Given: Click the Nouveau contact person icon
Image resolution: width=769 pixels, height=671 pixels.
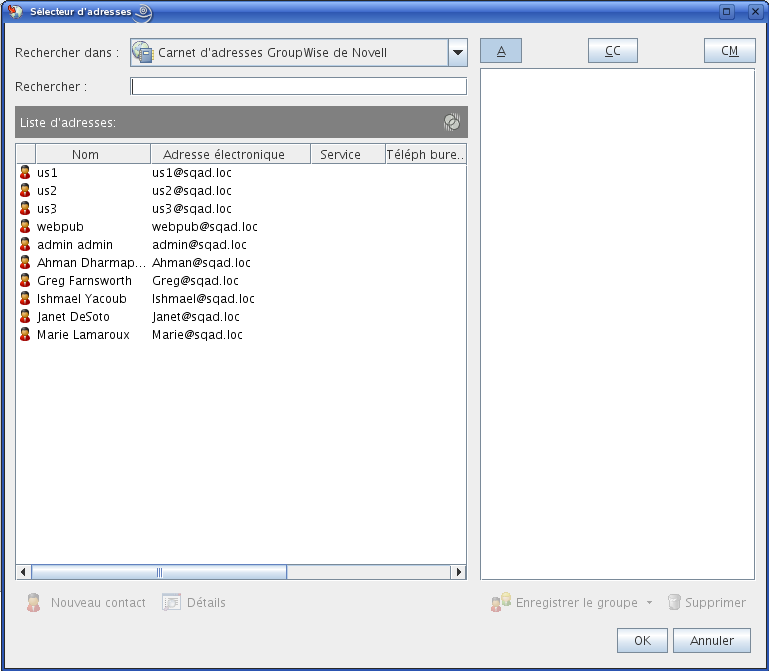Looking at the screenshot, I should point(33,602).
